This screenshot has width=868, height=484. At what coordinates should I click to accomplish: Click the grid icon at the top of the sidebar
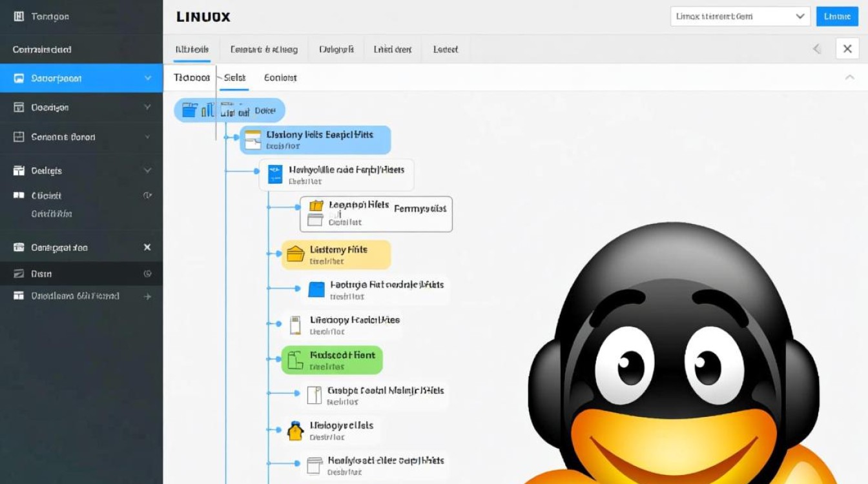pos(17,16)
